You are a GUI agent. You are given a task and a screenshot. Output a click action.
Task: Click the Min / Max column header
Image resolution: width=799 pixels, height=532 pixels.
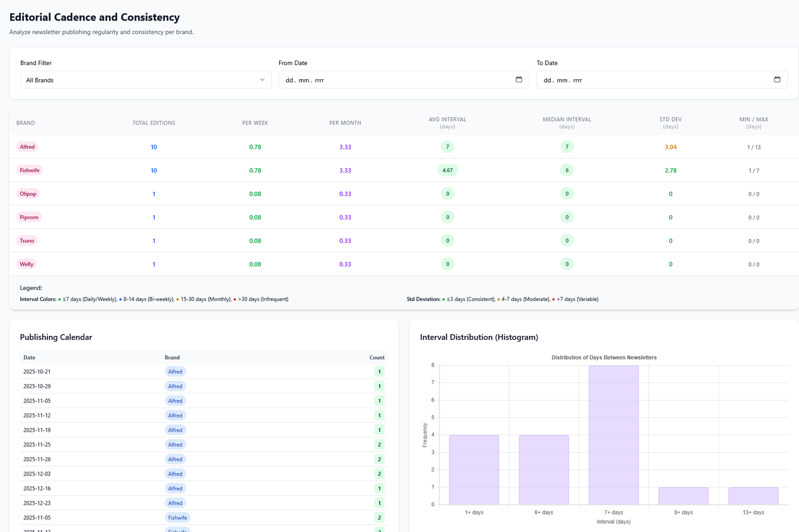pos(754,123)
